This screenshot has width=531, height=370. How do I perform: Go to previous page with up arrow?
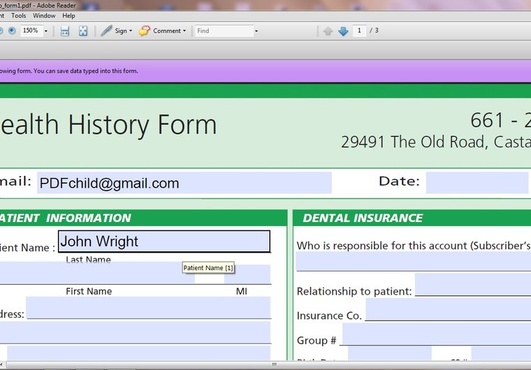tap(327, 31)
